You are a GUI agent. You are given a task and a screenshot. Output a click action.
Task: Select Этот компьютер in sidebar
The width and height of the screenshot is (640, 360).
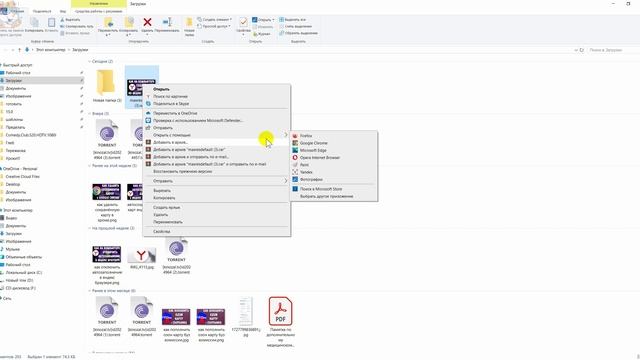18,210
